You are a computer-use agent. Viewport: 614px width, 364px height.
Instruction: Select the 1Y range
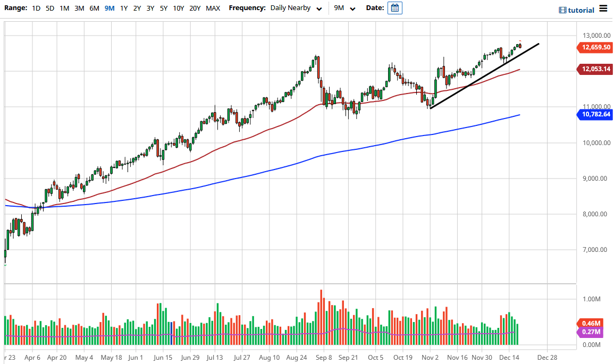pos(124,8)
